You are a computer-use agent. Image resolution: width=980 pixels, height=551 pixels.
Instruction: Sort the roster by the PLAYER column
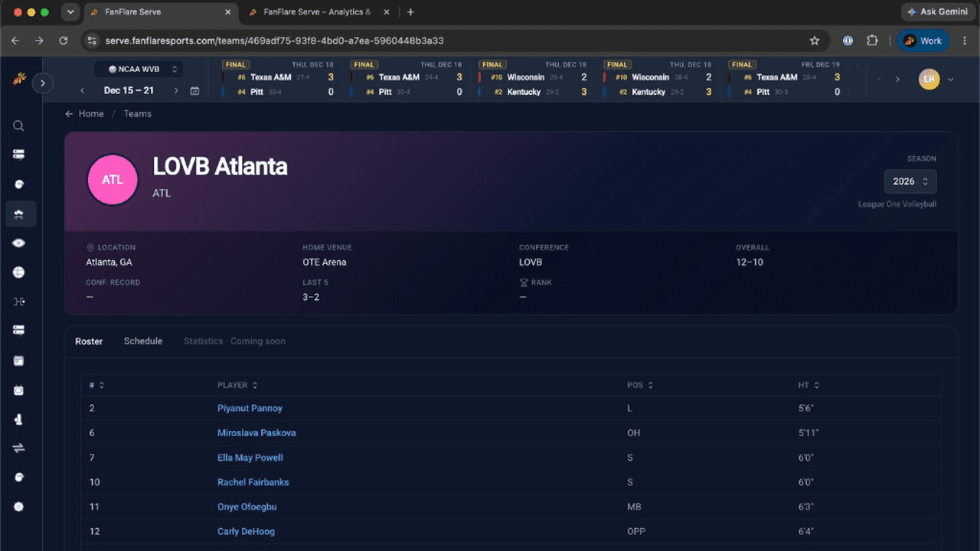tap(237, 385)
